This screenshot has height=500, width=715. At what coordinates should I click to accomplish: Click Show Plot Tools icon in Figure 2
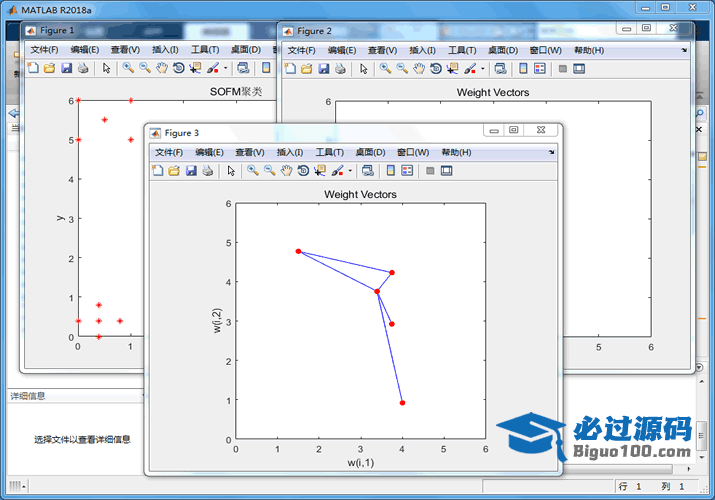click(x=579, y=69)
